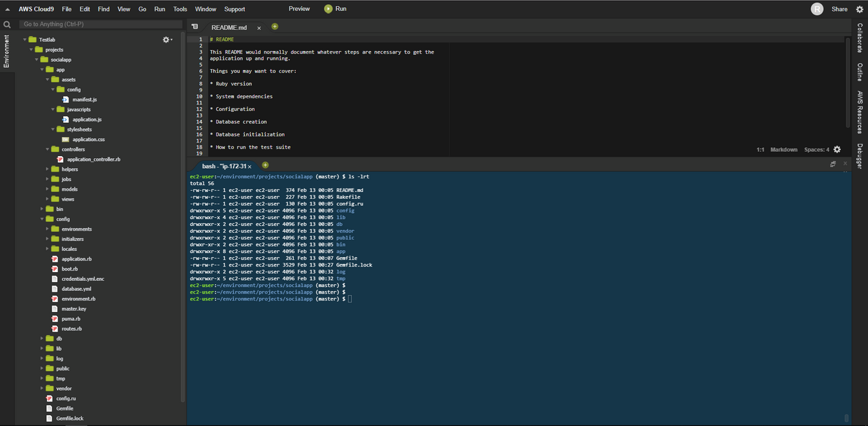Open the search magnifier icon in sidebar

click(7, 24)
